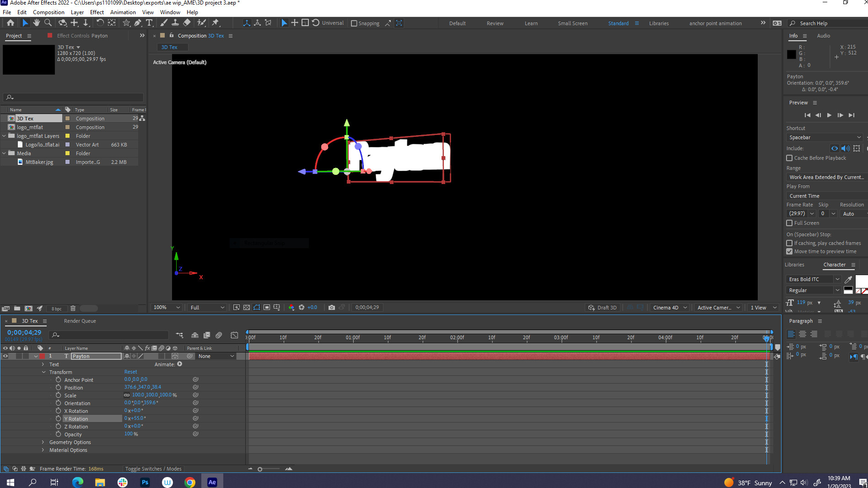The height and width of the screenshot is (488, 868).
Task: Toggle Full Screen preview option
Action: 789,223
